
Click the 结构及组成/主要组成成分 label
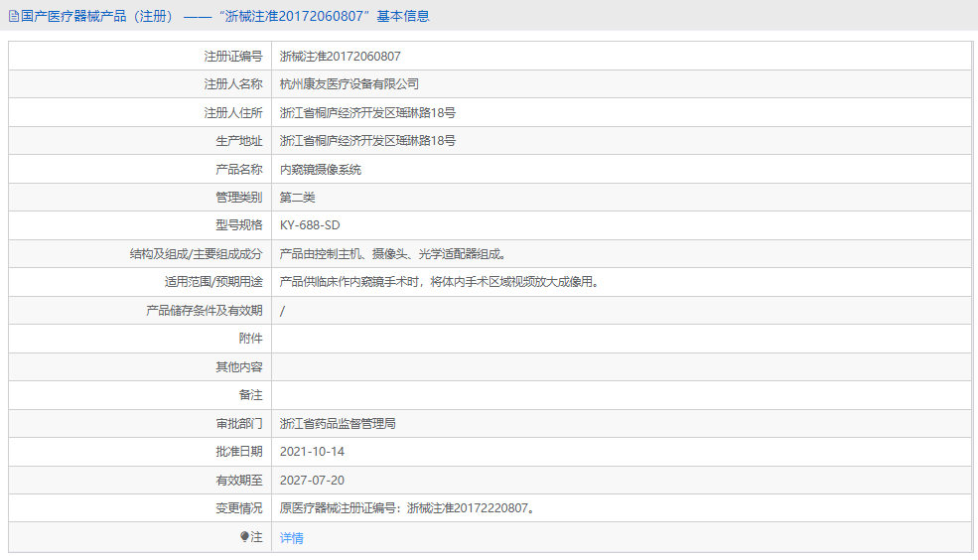196,254
